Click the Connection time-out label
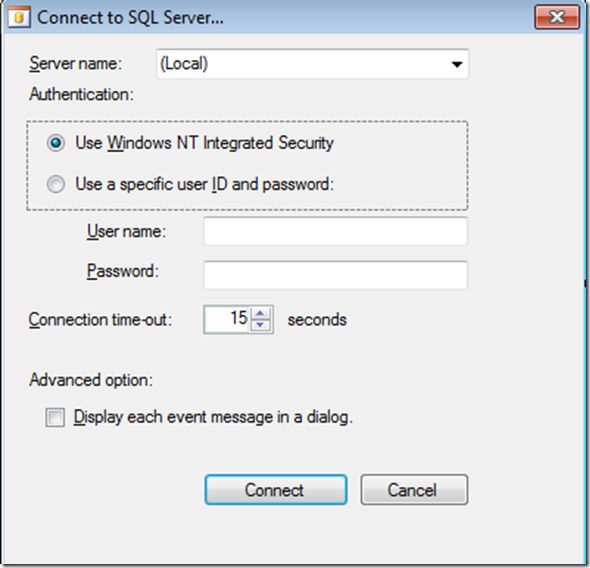Screen dimensions: 590x568 click(x=100, y=320)
